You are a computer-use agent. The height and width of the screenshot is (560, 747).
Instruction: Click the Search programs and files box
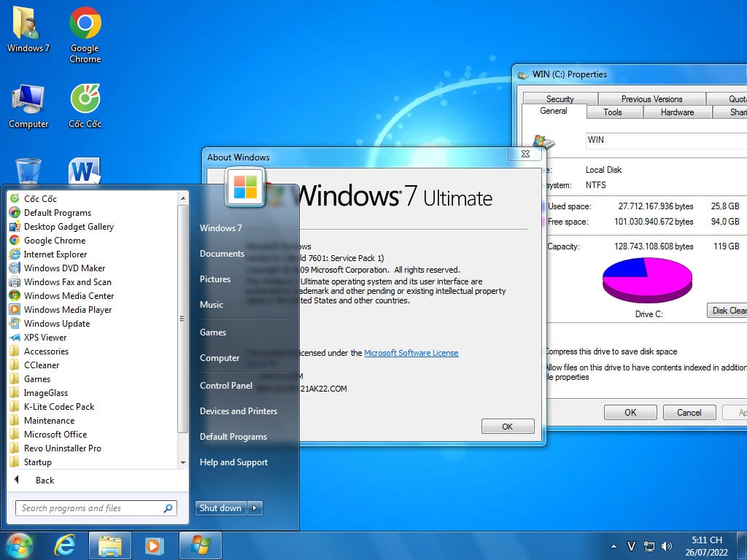[x=89, y=508]
